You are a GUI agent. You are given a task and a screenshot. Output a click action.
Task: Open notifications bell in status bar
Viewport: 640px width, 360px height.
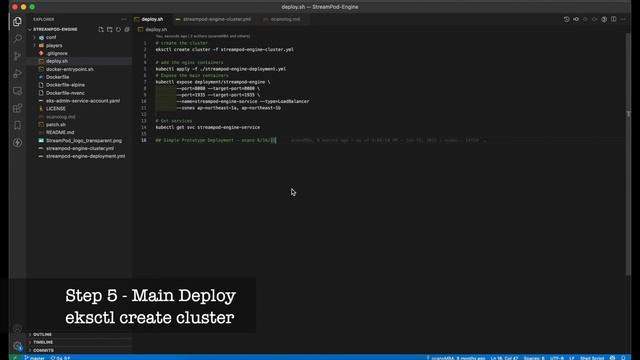click(623, 358)
